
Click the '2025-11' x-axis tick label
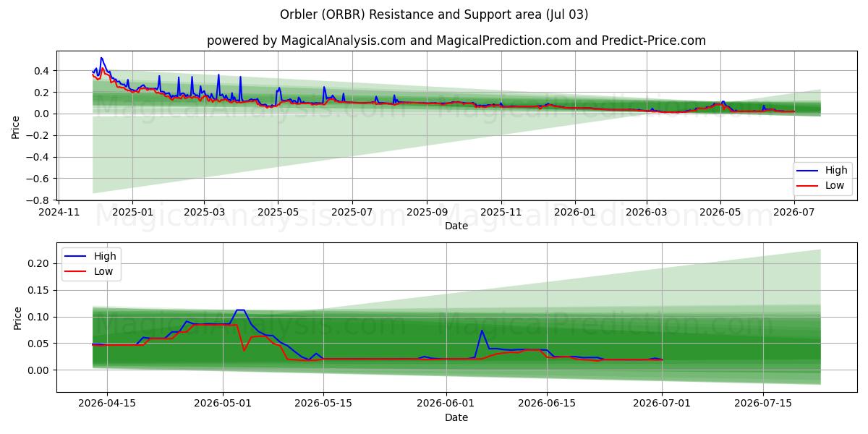click(x=501, y=213)
